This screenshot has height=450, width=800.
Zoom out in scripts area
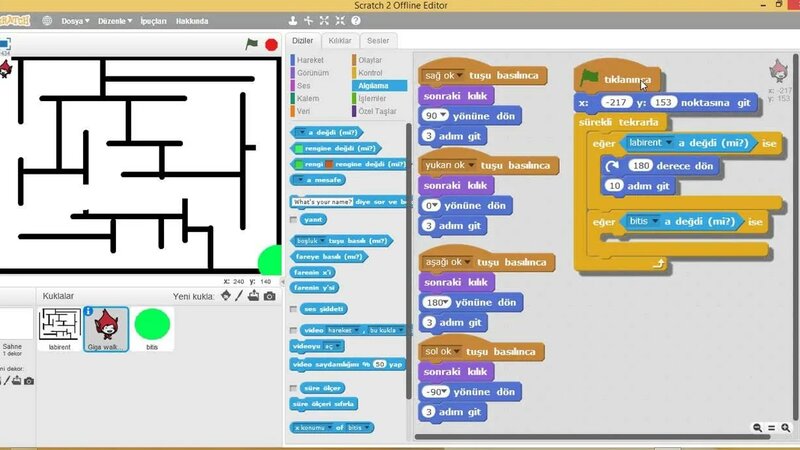tap(757, 428)
